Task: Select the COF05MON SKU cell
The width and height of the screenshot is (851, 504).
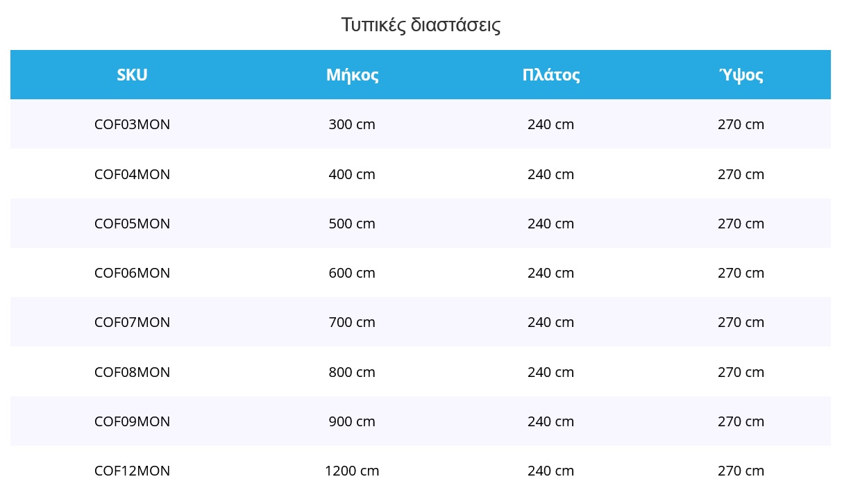Action: point(132,224)
